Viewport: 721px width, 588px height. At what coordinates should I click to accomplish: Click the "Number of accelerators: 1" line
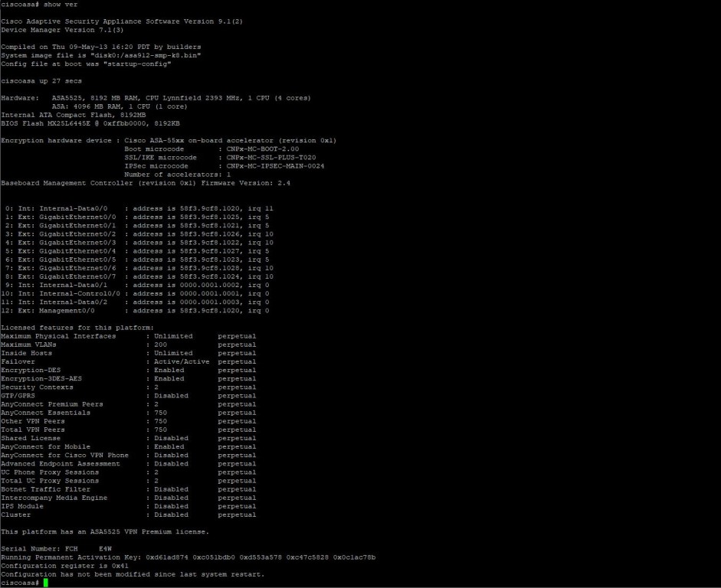coord(178,175)
